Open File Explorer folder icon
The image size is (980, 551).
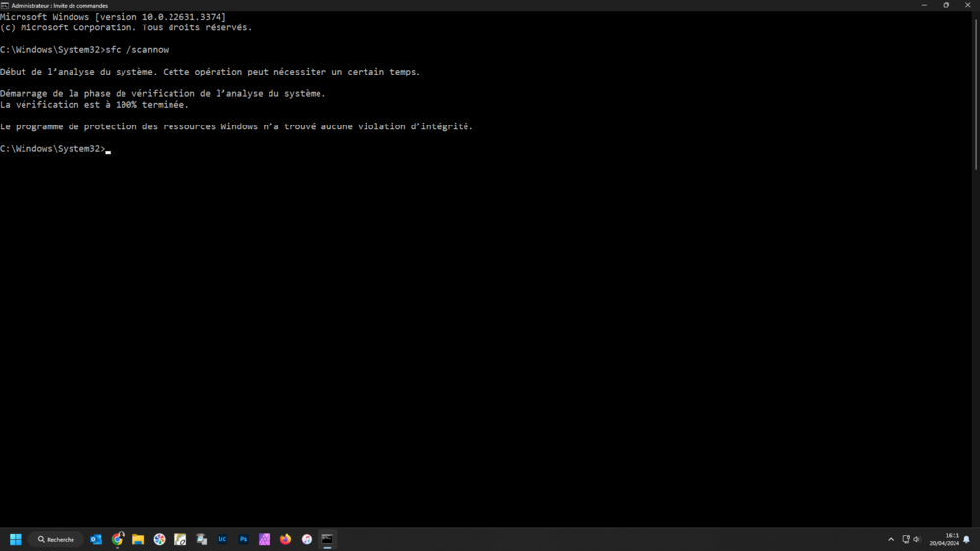(138, 539)
